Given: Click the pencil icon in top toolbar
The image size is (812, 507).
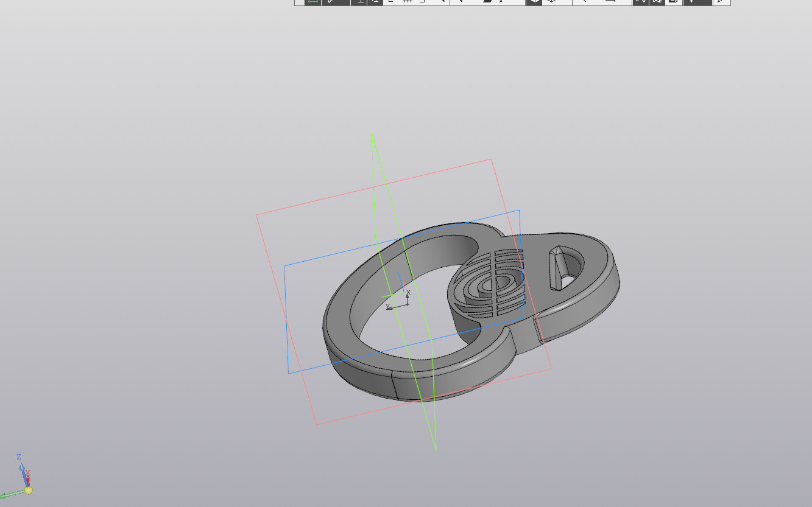Looking at the screenshot, I should pos(330,2).
